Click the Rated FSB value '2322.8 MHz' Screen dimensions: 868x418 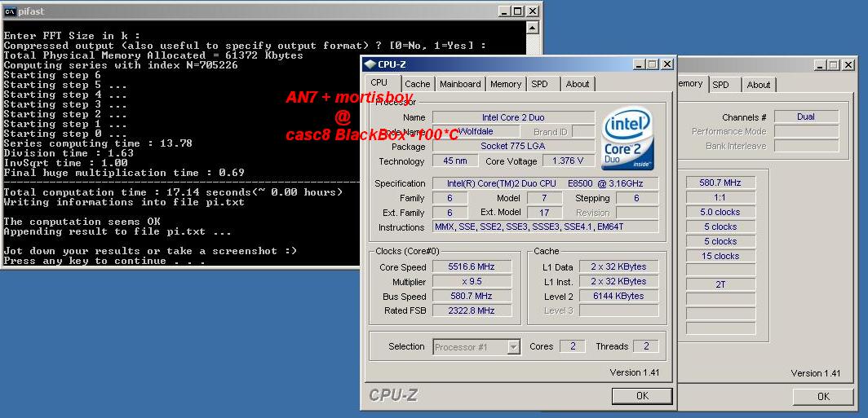[x=472, y=310]
